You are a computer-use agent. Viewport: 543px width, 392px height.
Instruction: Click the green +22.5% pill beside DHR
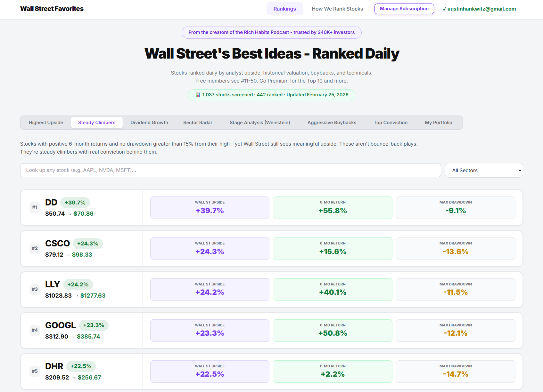[81, 366]
